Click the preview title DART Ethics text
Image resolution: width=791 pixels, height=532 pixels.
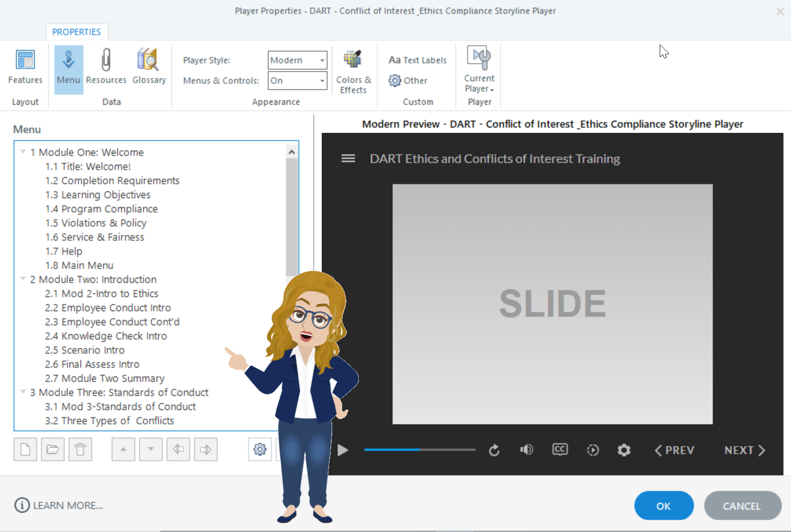495,159
